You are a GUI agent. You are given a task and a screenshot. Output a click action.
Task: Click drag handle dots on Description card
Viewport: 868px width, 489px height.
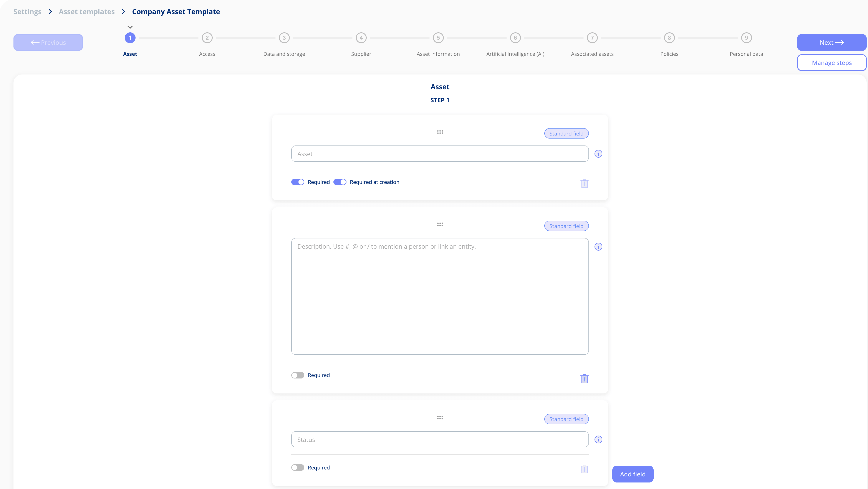[x=440, y=224]
